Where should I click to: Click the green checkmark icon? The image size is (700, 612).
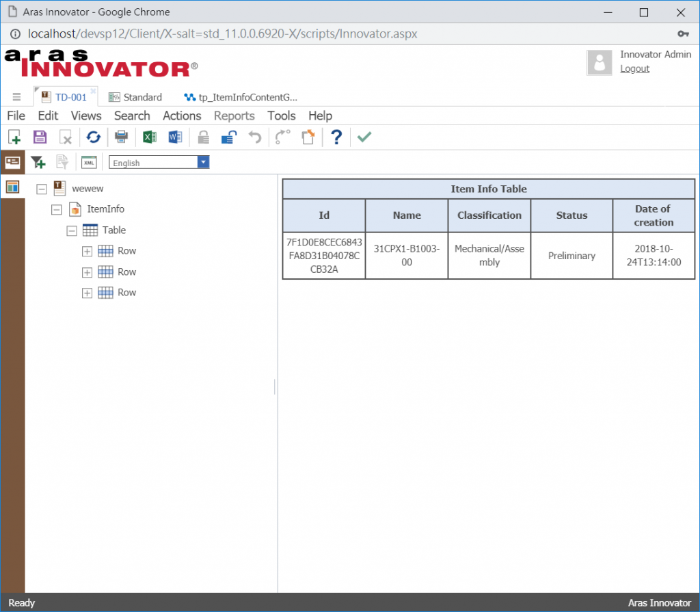pyautogui.click(x=364, y=137)
